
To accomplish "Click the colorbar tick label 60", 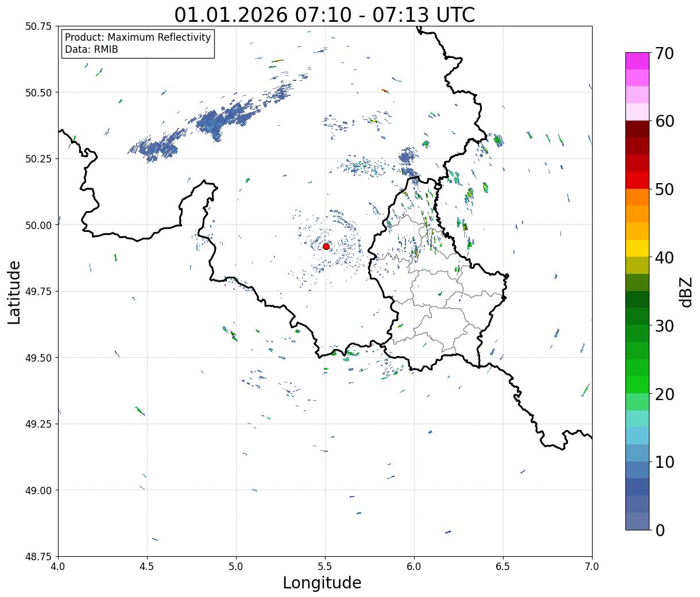I will tap(664, 121).
